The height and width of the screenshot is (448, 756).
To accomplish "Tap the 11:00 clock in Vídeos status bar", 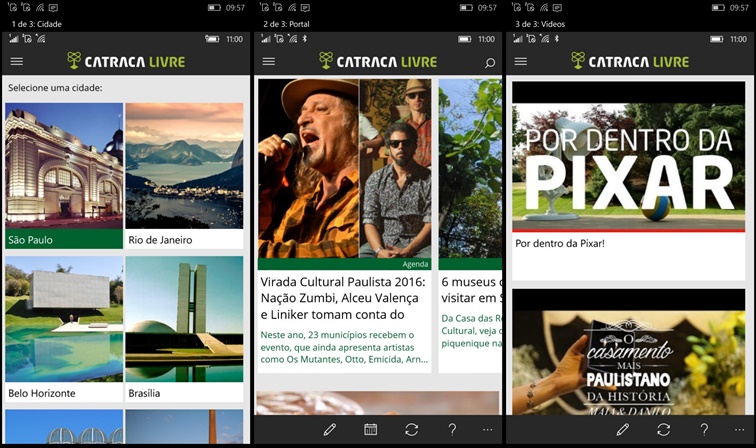I will point(738,39).
